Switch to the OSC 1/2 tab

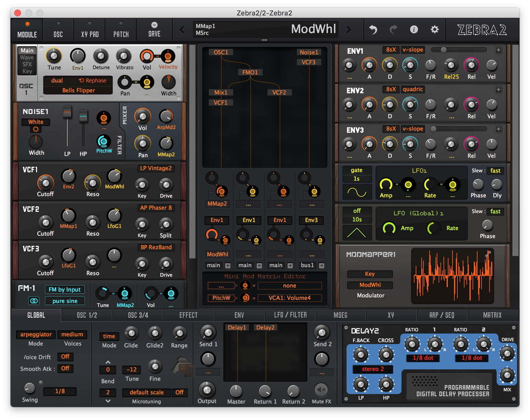click(x=87, y=315)
